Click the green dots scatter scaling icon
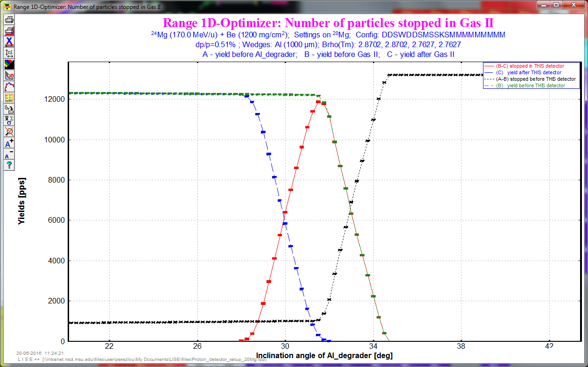This screenshot has height=367, width=588. (9, 53)
